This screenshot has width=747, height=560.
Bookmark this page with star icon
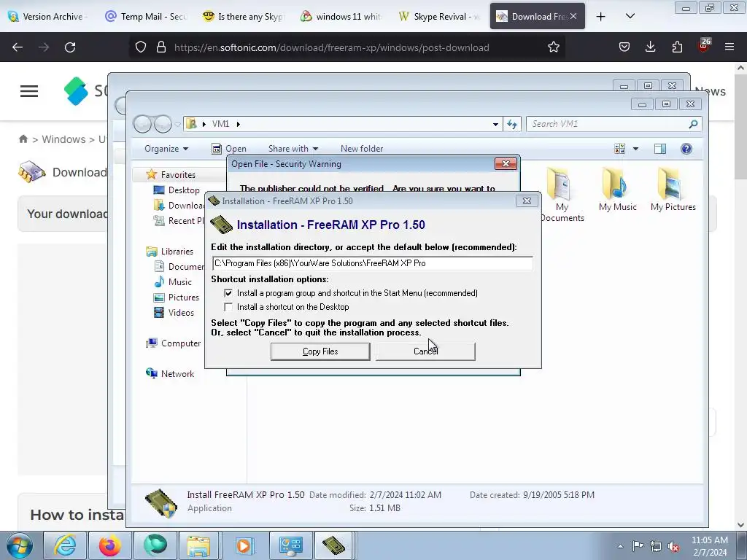coord(553,47)
